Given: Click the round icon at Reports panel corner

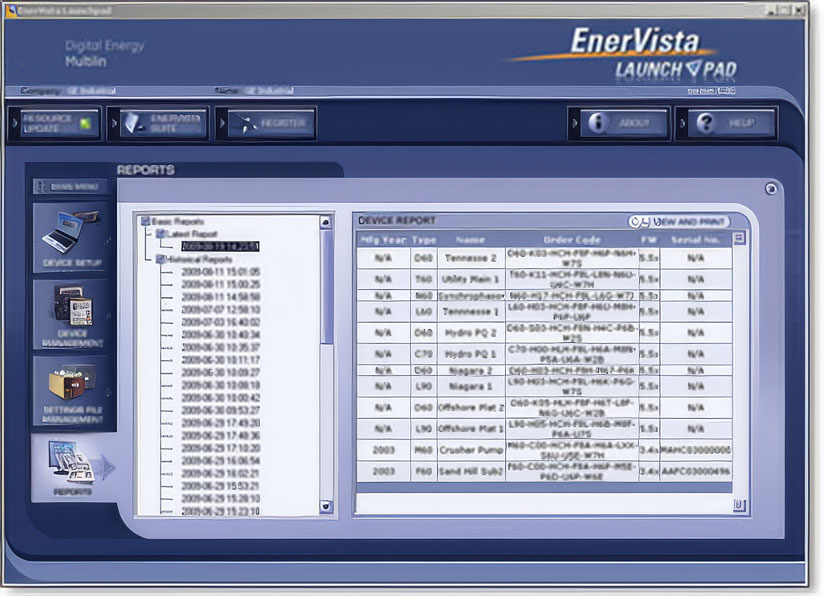Looking at the screenshot, I should [x=770, y=189].
